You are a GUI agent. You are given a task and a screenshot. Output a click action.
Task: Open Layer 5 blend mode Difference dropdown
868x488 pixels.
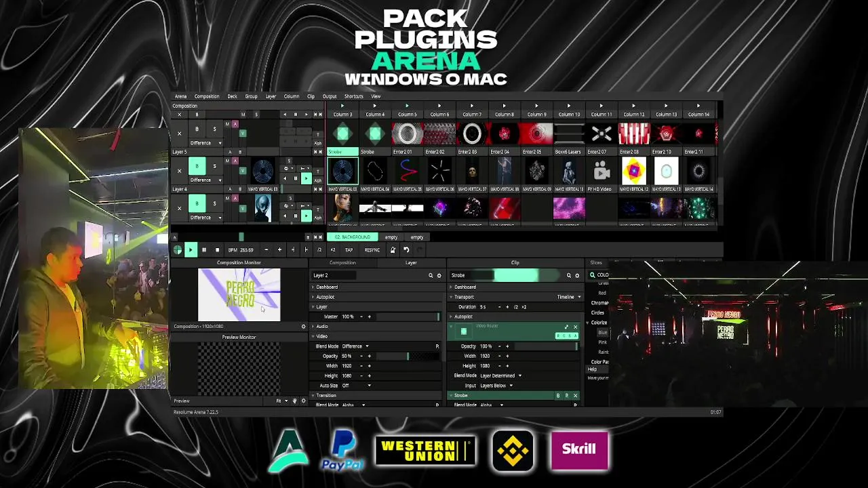click(205, 180)
